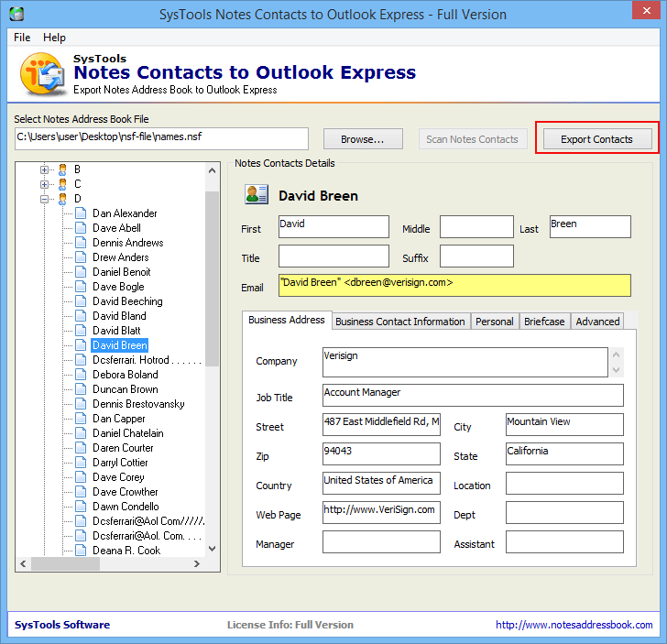This screenshot has height=644, width=667.
Task: Click the document icon beside Daniel Benoit
Action: pos(81,272)
